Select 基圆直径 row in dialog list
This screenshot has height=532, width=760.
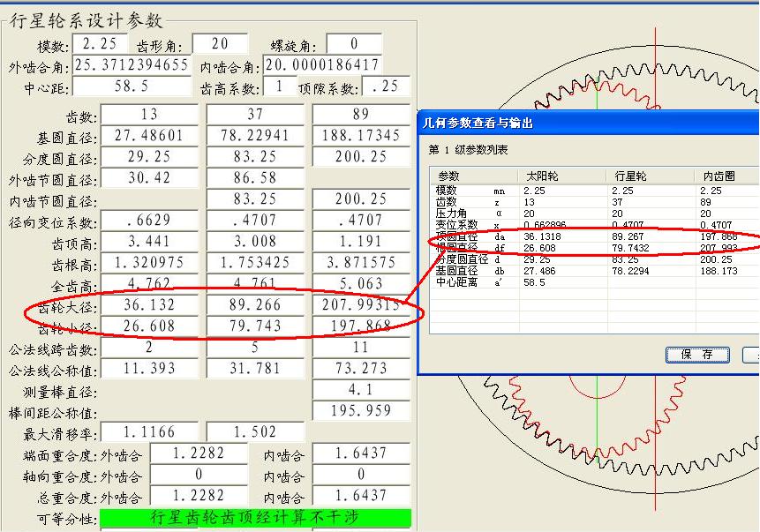tap(594, 271)
